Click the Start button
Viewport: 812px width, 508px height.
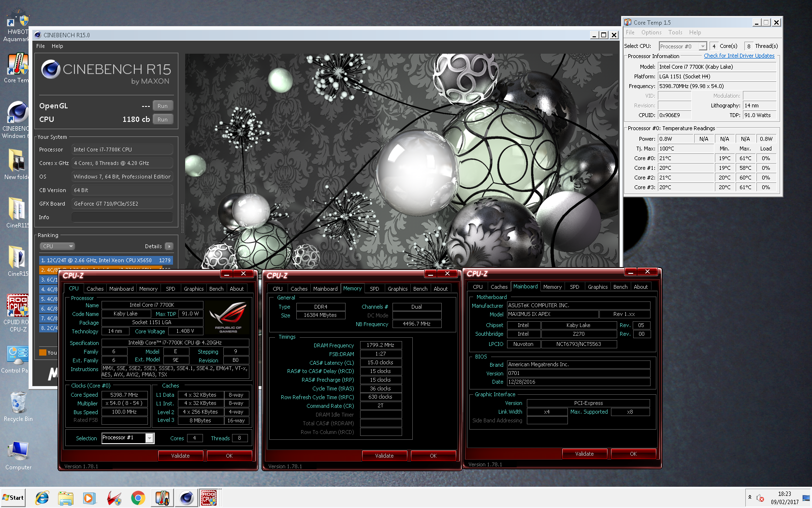click(x=13, y=497)
